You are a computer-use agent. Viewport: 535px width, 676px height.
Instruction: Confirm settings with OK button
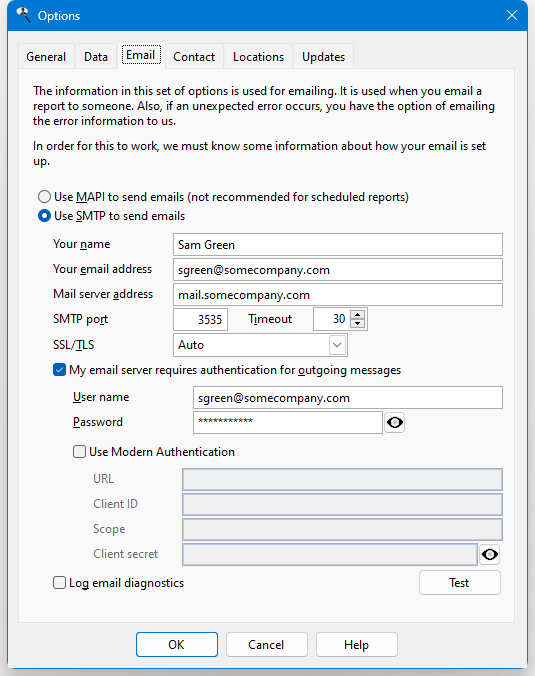pyautogui.click(x=177, y=645)
